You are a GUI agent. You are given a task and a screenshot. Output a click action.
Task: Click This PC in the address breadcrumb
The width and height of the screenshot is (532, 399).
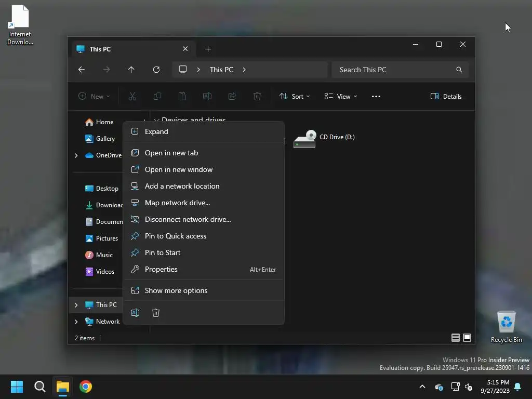(221, 70)
